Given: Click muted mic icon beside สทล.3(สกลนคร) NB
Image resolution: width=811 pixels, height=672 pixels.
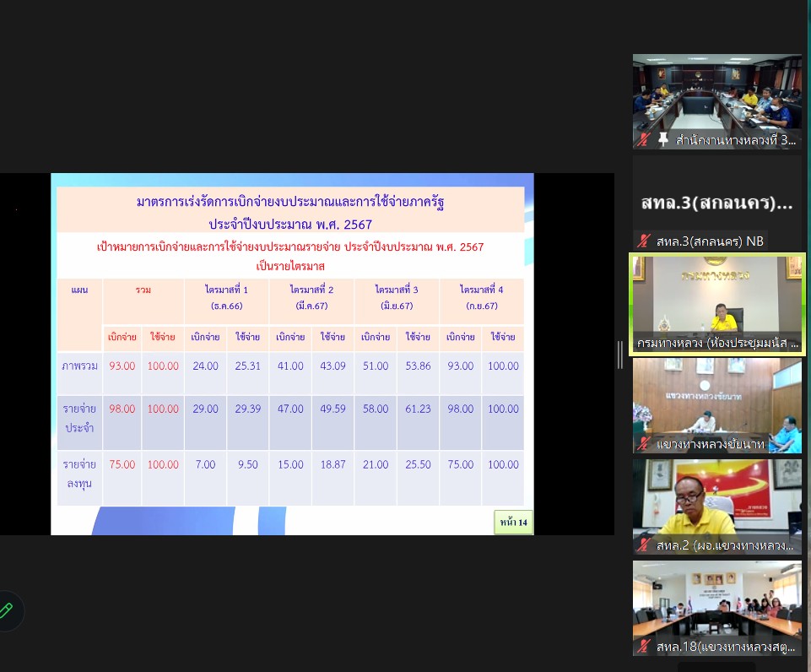Looking at the screenshot, I should click(644, 241).
